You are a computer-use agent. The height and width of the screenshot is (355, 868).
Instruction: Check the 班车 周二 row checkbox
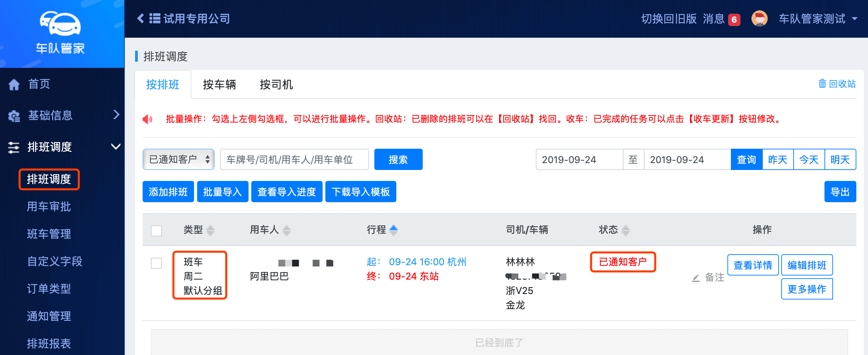(156, 263)
